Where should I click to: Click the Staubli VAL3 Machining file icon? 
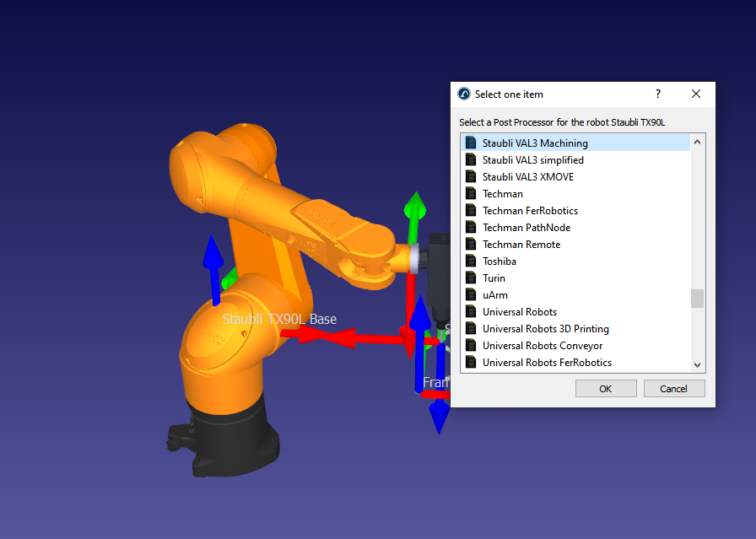pyautogui.click(x=471, y=143)
